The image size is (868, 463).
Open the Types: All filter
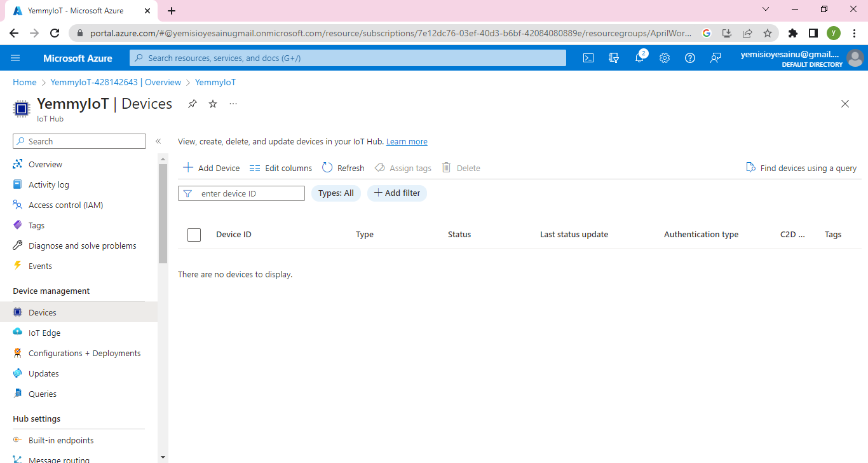[x=336, y=193]
